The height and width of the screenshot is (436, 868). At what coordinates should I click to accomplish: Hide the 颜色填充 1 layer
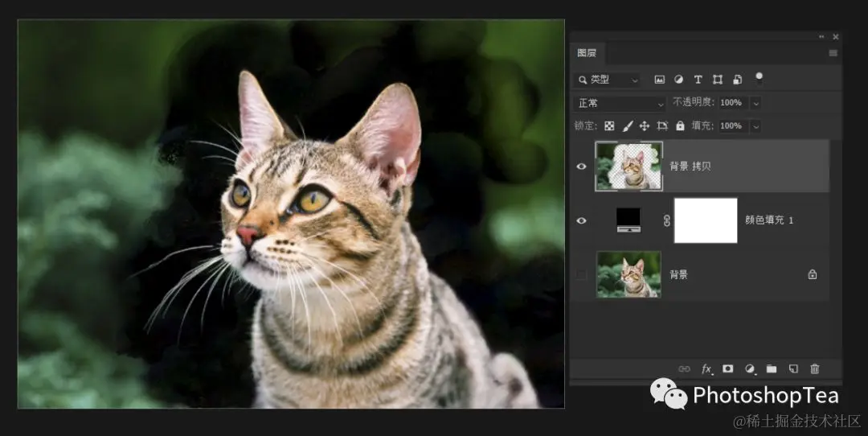(x=581, y=220)
